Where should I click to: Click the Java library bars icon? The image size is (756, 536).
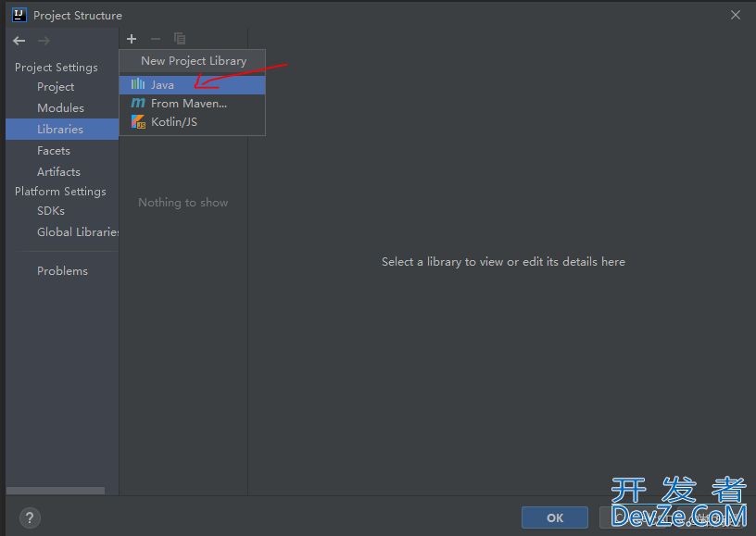(138, 85)
